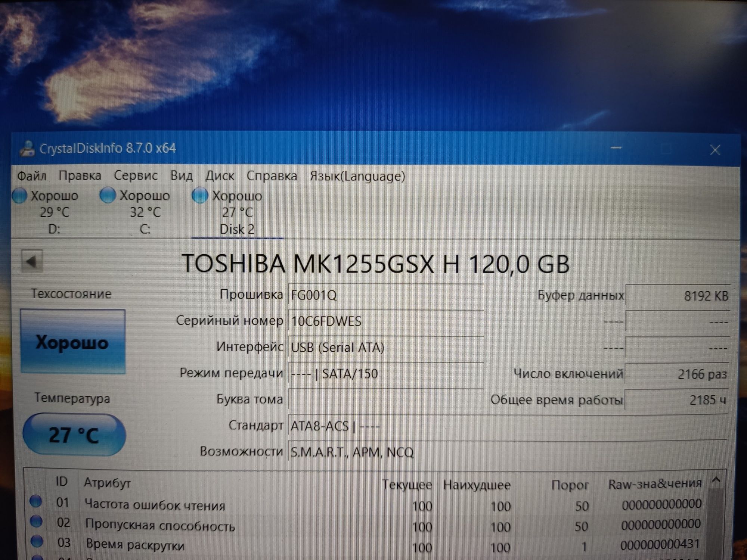Click the blue status orb for Disk 2
Screen dimensions: 747x560
(x=200, y=196)
